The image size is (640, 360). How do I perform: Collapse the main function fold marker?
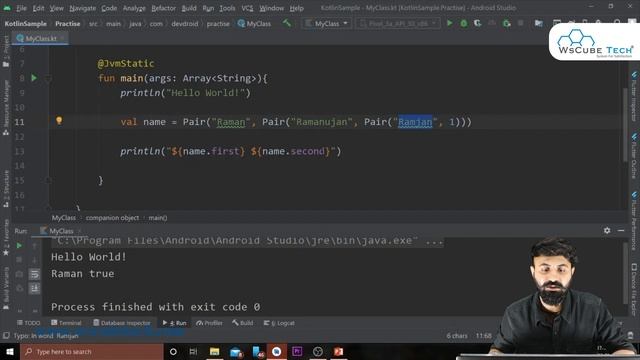(x=48, y=78)
